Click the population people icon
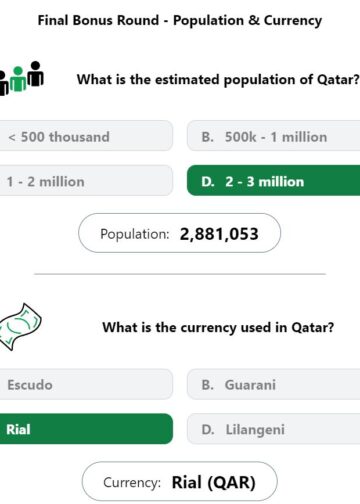Viewport: 360px width, 504px height. [21, 78]
